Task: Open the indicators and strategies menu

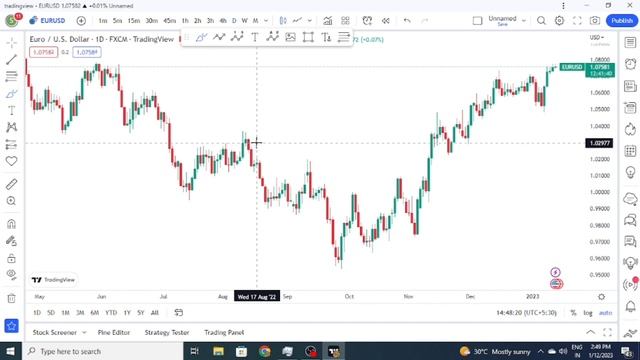Action: coord(327,20)
